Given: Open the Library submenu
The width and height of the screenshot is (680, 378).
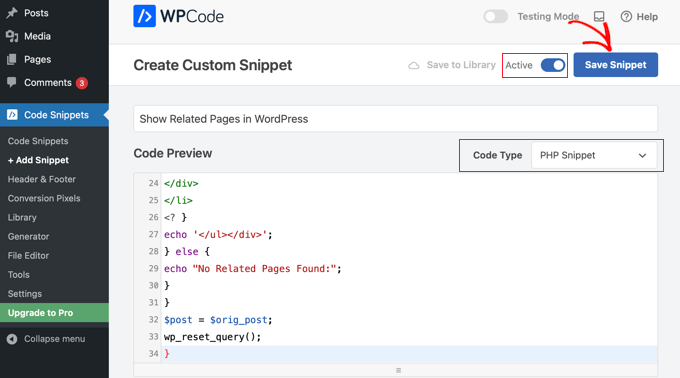Looking at the screenshot, I should (x=22, y=217).
